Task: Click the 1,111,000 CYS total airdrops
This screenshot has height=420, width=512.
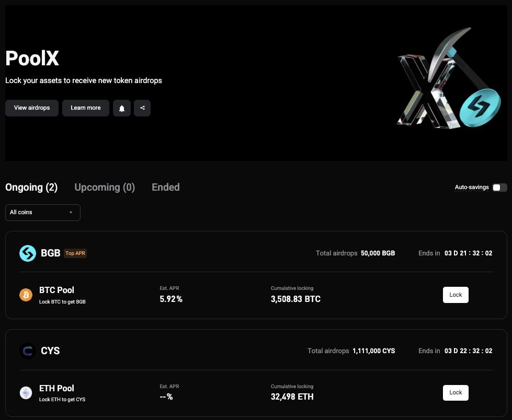Action: 374,351
